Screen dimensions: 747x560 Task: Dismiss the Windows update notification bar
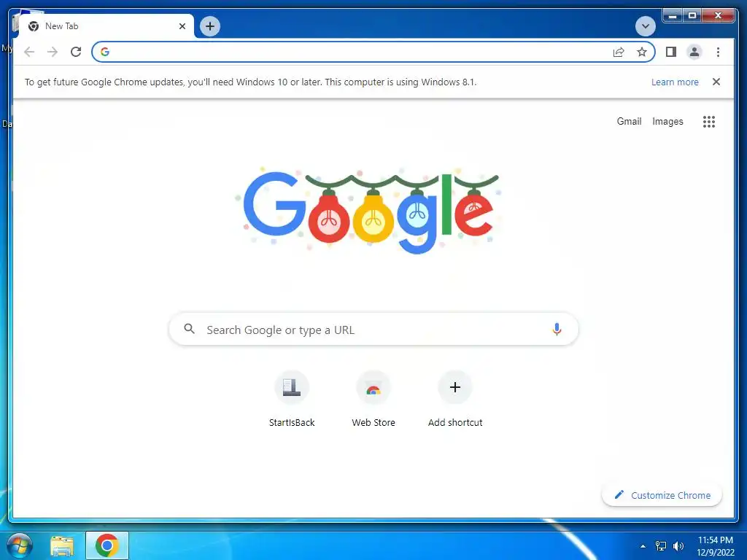coord(716,82)
